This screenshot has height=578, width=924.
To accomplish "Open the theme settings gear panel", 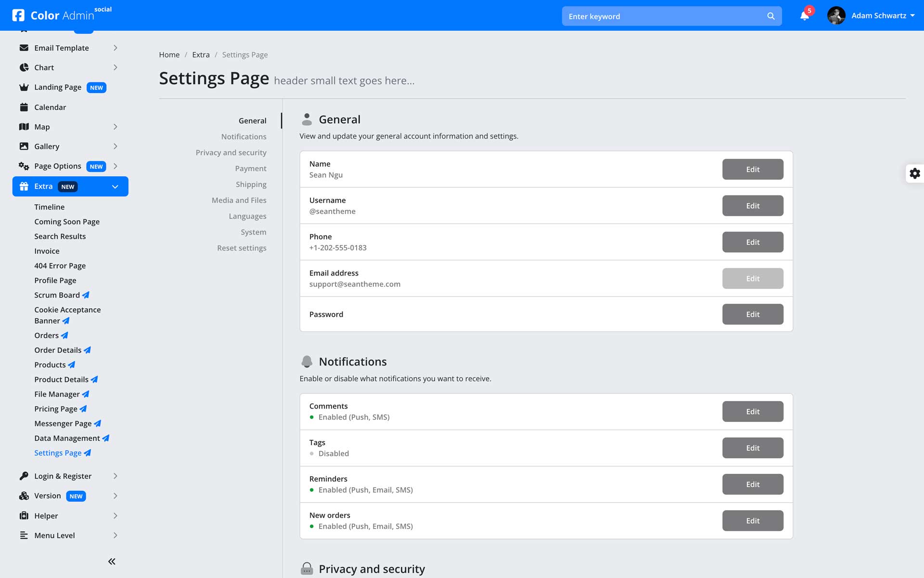I will pos(914,173).
